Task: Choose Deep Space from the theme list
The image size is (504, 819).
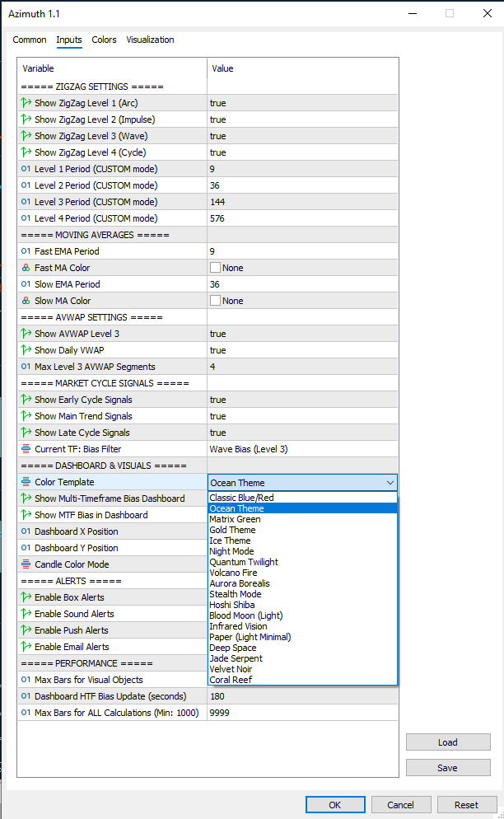Action: (x=302, y=648)
